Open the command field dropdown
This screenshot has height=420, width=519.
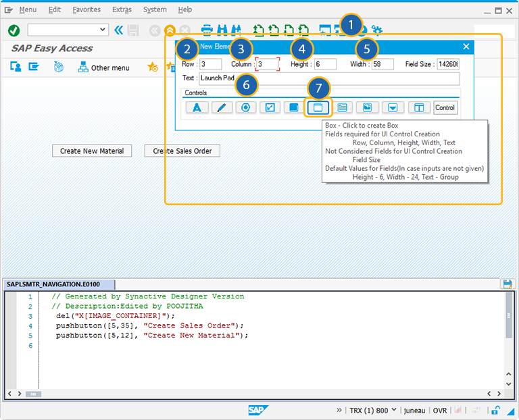[103, 30]
